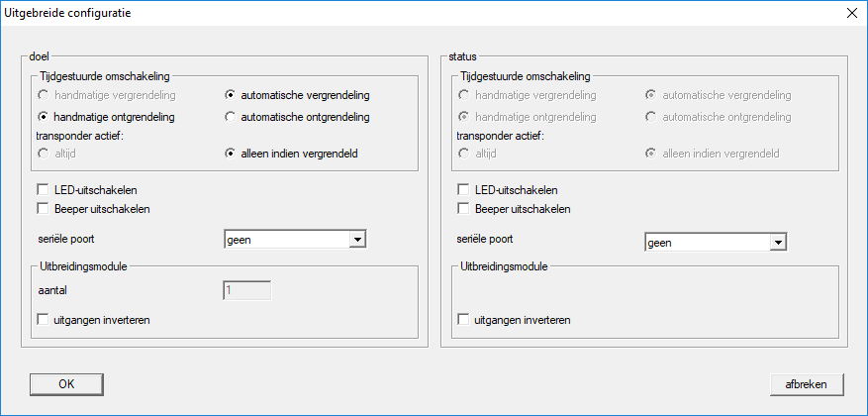This screenshot has width=868, height=416.
Task: Toggle LED-uitschakelen in status panel
Action: (x=463, y=189)
